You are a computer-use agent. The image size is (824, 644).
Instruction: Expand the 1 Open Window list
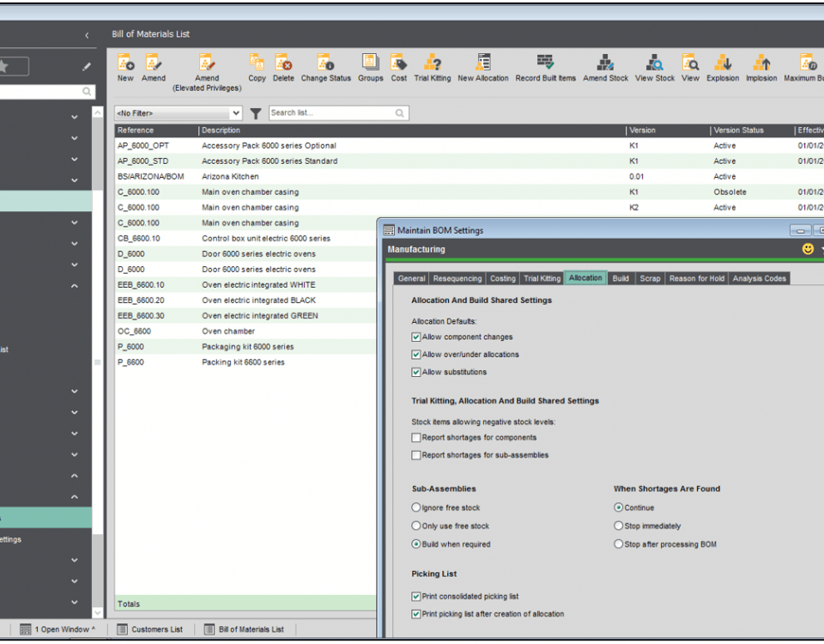click(58, 629)
